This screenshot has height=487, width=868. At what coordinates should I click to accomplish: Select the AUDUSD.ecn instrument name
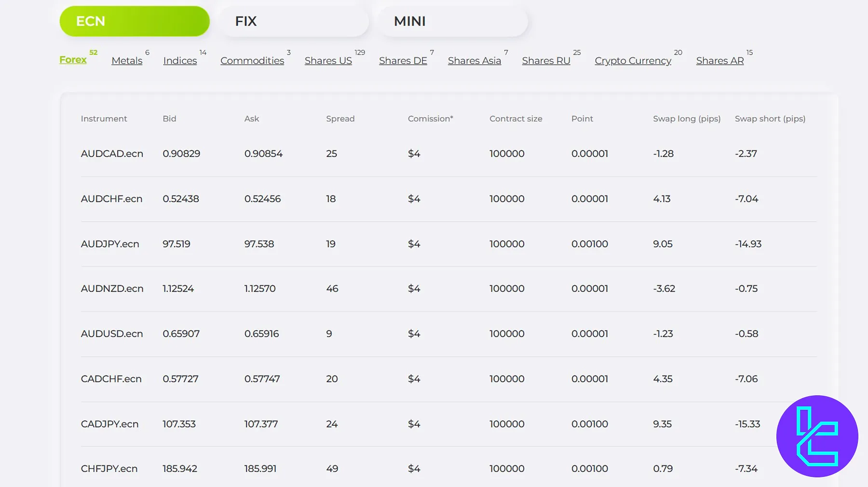coord(112,334)
